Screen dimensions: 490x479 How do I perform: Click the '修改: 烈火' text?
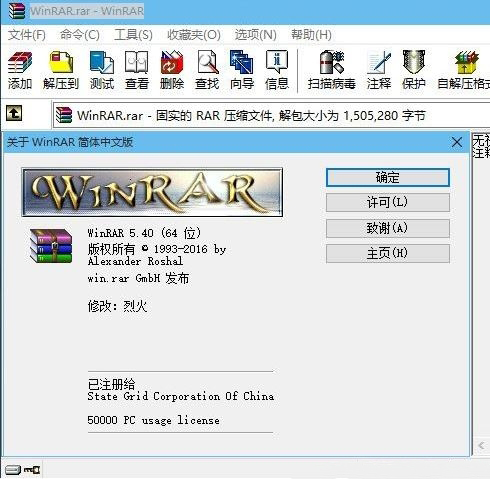(117, 306)
